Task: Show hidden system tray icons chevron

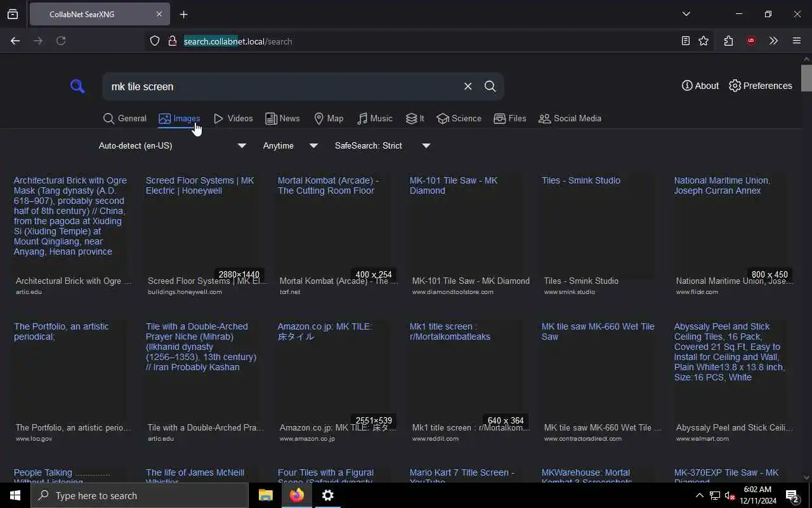Action: [x=699, y=495]
